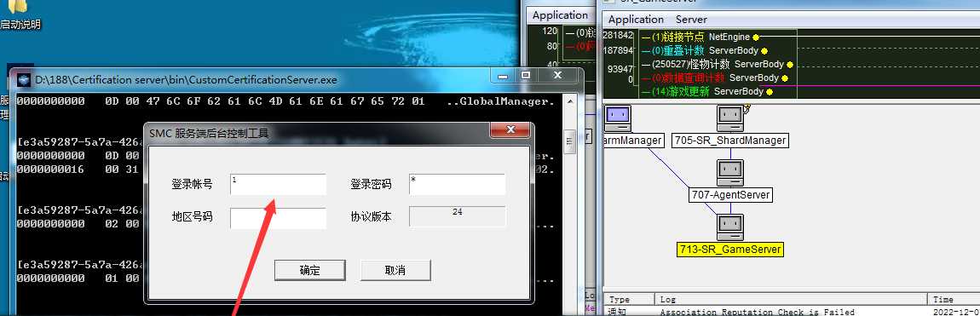Click the 地区号码 label
980x316 pixels.
[192, 217]
